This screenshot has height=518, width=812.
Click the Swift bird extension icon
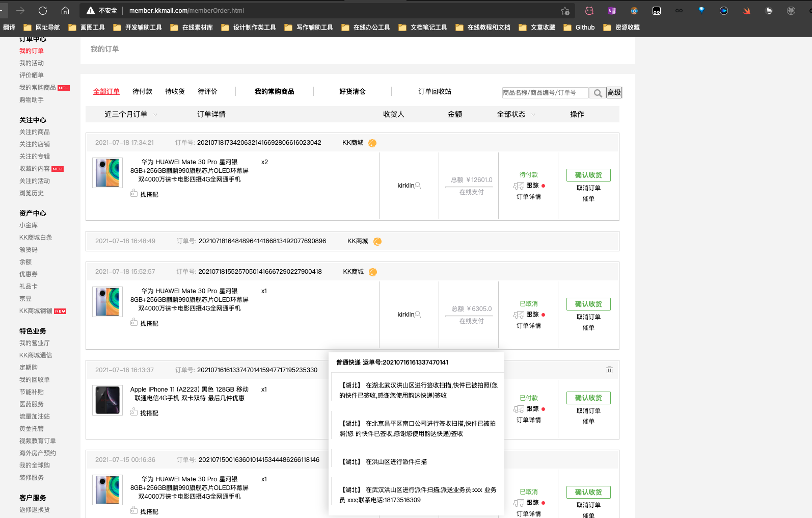(746, 11)
